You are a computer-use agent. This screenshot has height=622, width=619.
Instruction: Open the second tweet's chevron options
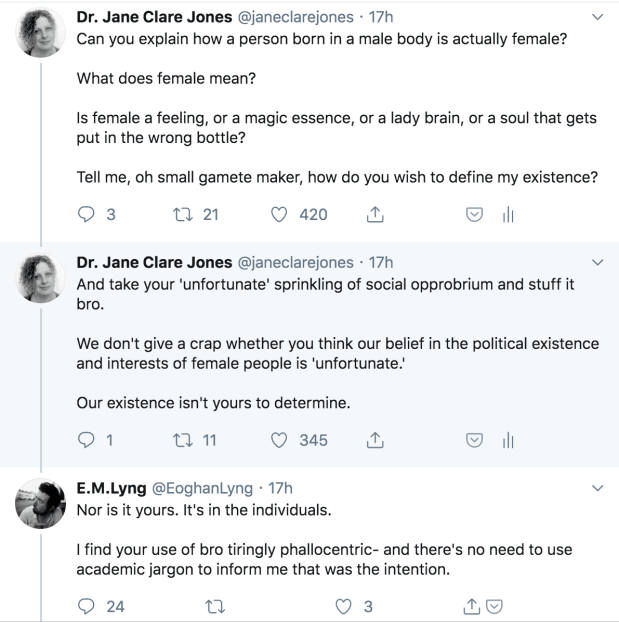coord(598,262)
